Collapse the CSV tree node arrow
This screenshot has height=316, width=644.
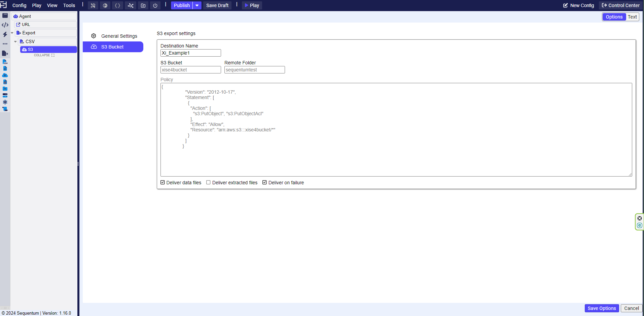[15, 42]
